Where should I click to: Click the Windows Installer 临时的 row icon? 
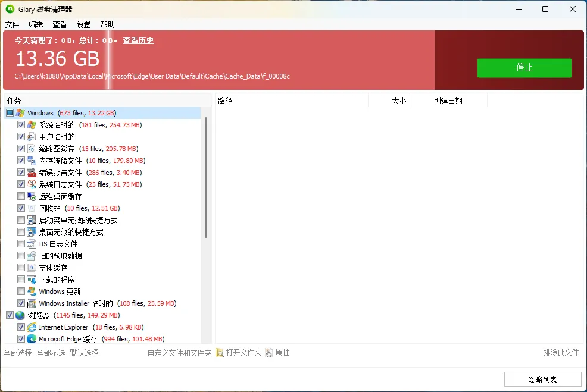[32, 303]
